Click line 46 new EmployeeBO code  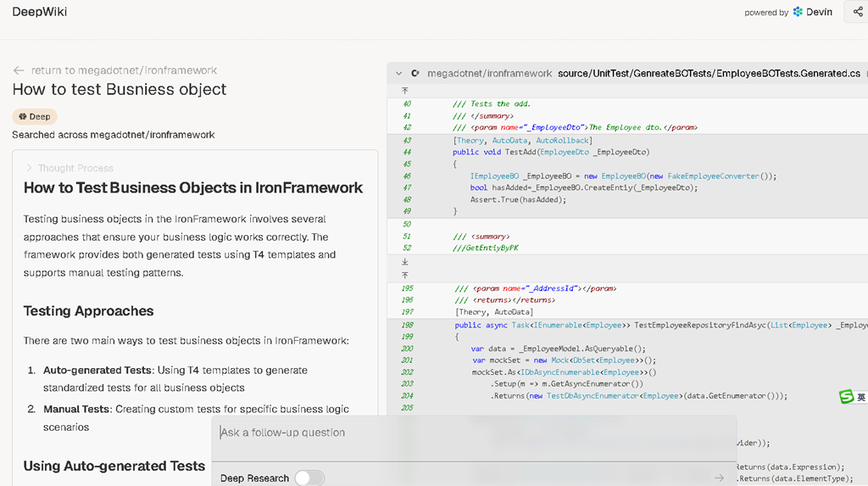coord(623,176)
